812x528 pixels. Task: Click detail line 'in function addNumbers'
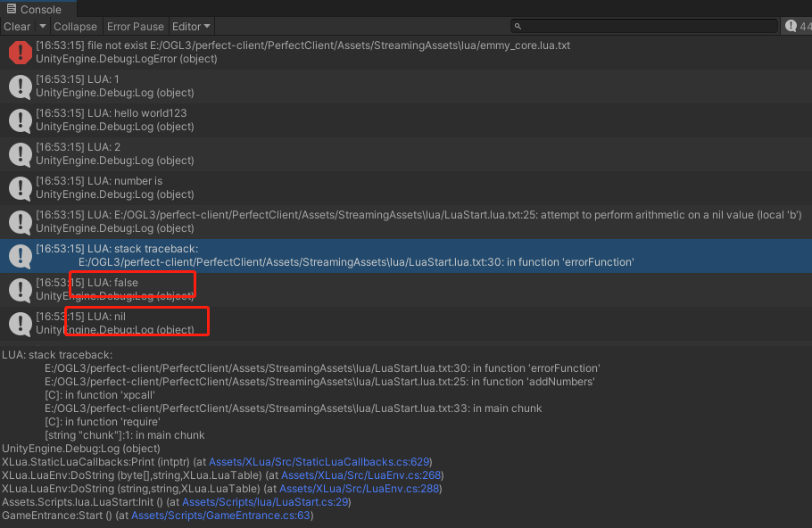point(319,382)
